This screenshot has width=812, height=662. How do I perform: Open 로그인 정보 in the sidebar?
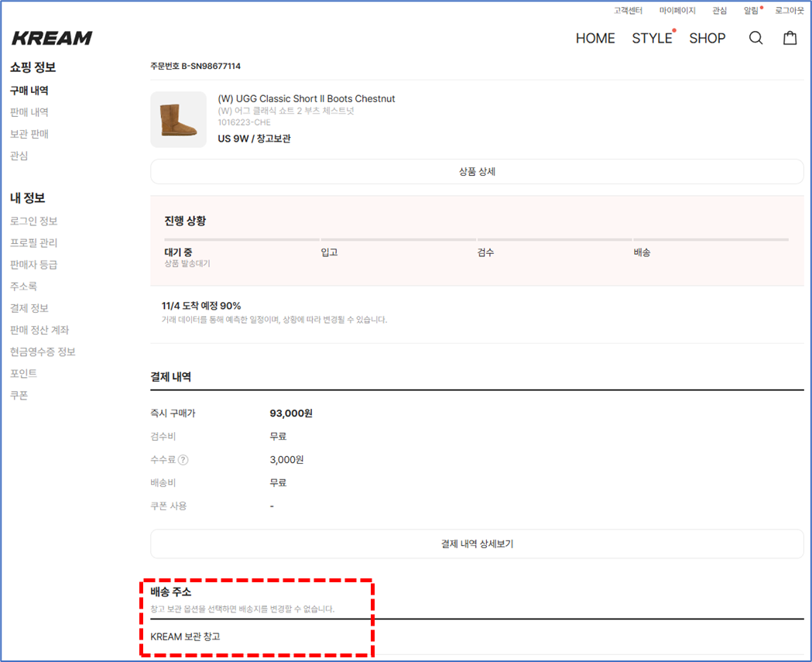click(33, 221)
